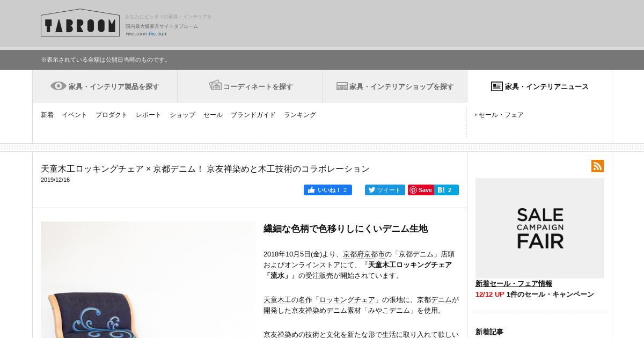Screen dimensions: 644x338
Task: Click the RECRUIT producer logo
Action: click(147, 34)
